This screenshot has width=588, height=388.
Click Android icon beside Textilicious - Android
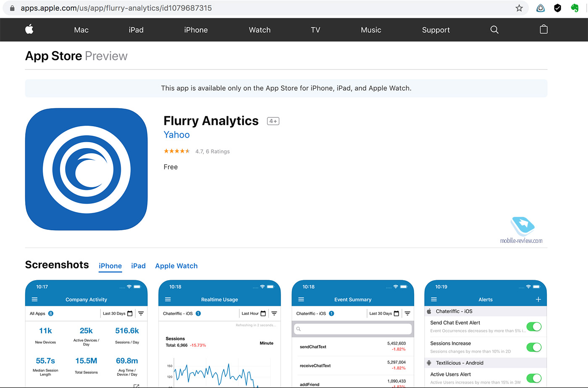(429, 363)
